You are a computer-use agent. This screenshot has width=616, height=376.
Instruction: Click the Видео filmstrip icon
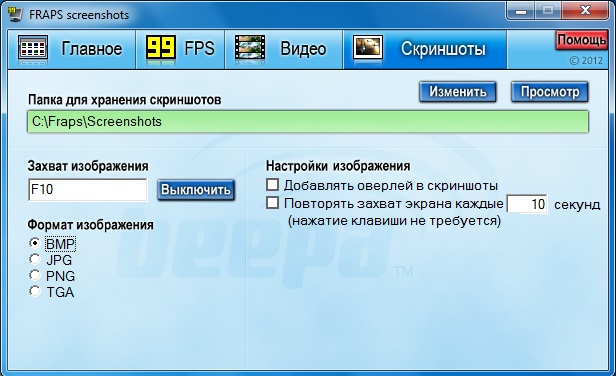pos(250,47)
